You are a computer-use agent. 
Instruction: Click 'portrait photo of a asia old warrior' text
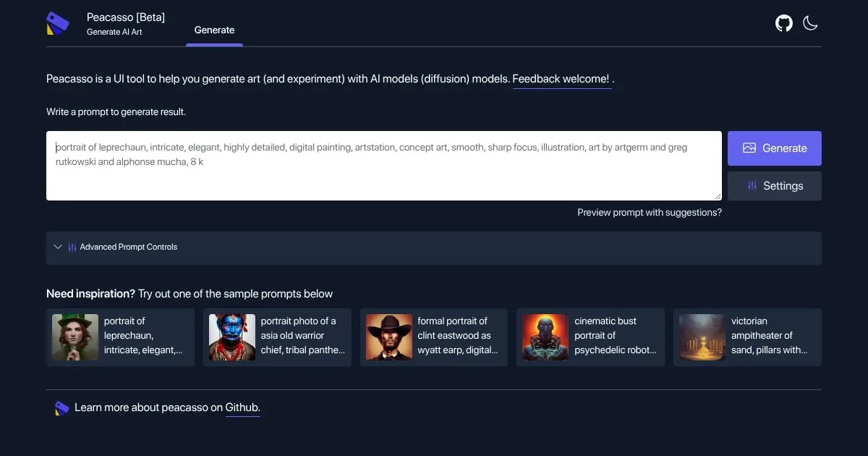point(303,336)
